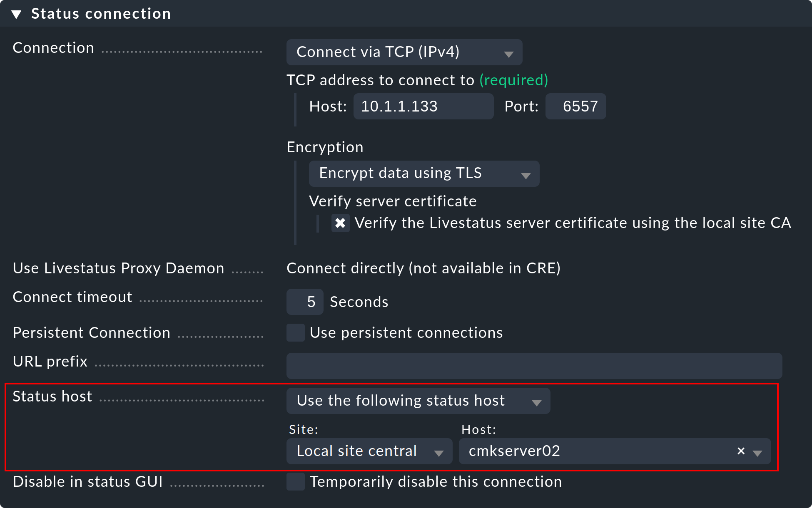
Task: Click the required link next to TCP address
Action: coord(513,80)
